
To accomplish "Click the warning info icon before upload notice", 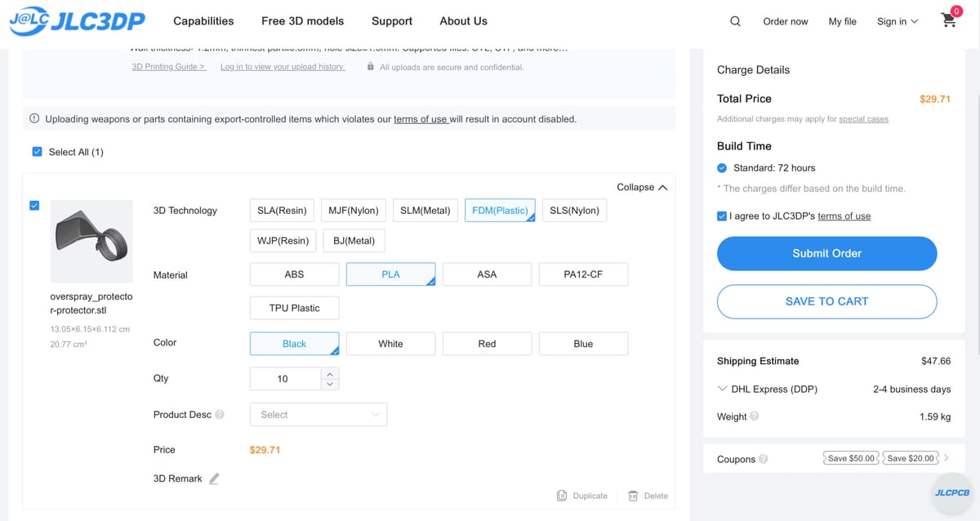I will [x=34, y=119].
